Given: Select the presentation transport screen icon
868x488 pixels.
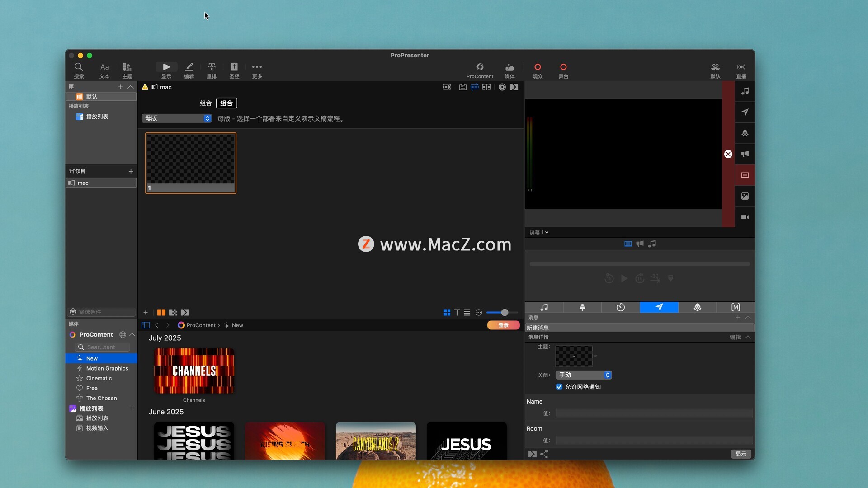Looking at the screenshot, I should pyautogui.click(x=628, y=244).
